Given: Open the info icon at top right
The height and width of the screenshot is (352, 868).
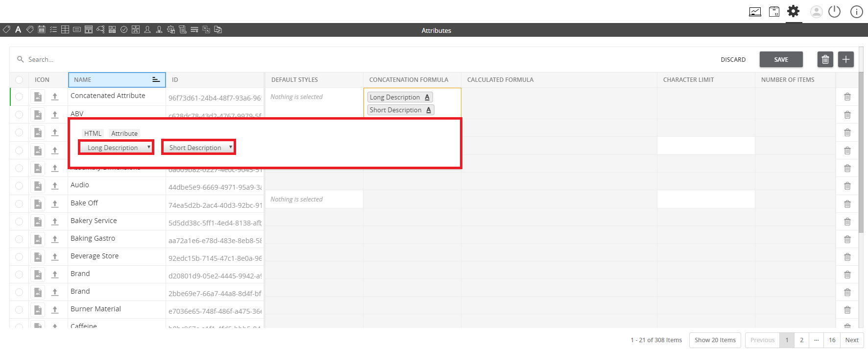Looking at the screenshot, I should pyautogui.click(x=856, y=12).
